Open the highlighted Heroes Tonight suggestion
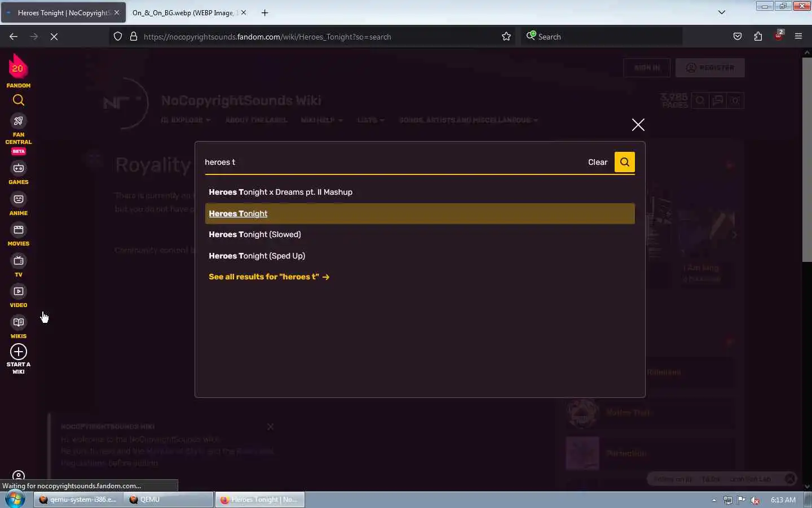 point(420,213)
